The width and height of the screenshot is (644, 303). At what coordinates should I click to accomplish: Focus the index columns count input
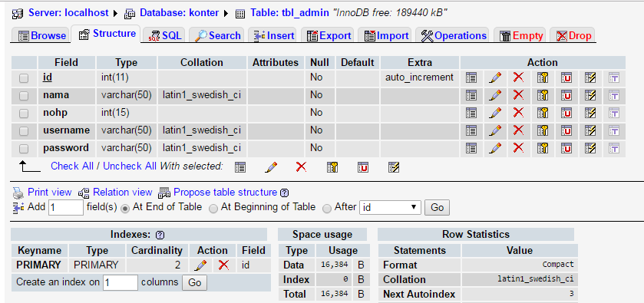pyautogui.click(x=121, y=282)
